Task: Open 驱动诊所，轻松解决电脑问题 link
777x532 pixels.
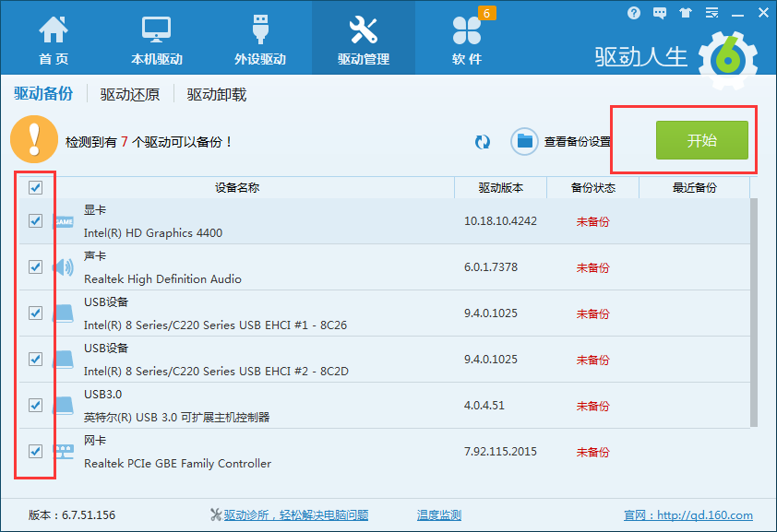Action: click(296, 515)
